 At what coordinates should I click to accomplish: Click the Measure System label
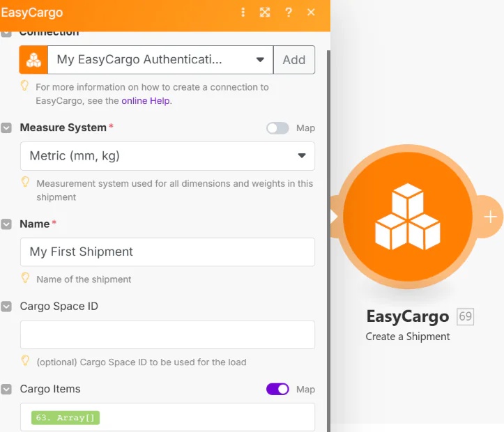pyautogui.click(x=63, y=128)
